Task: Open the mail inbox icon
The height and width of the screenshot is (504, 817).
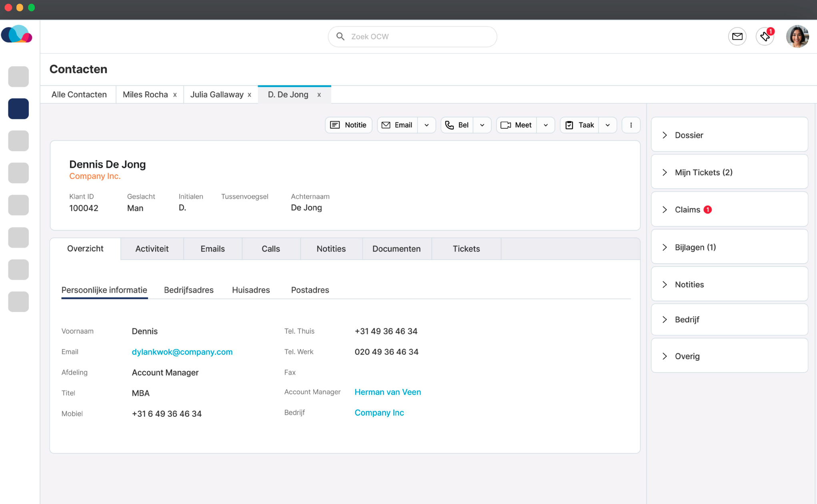Action: 737,37
